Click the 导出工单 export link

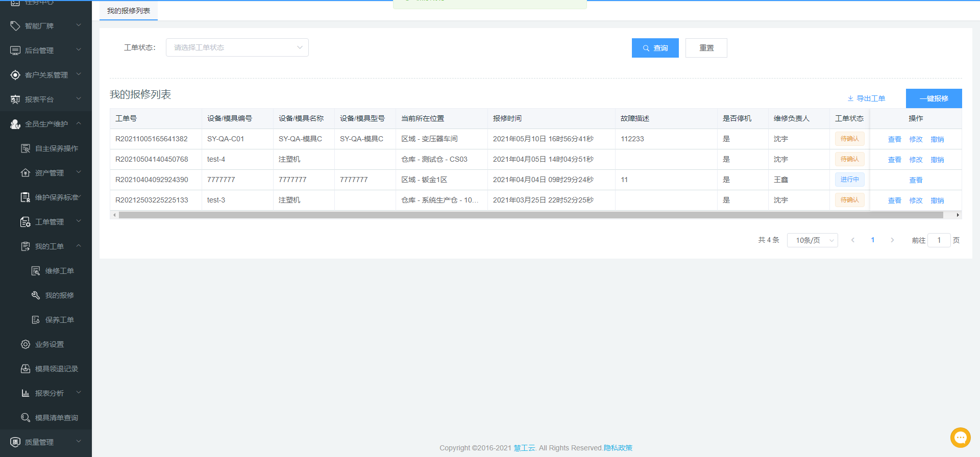coord(867,98)
